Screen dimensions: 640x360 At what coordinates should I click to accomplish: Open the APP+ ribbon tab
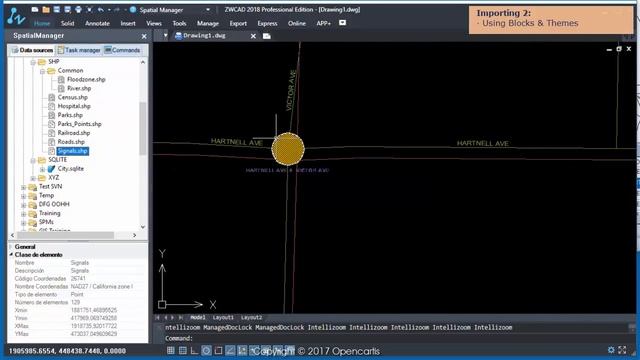coord(323,23)
